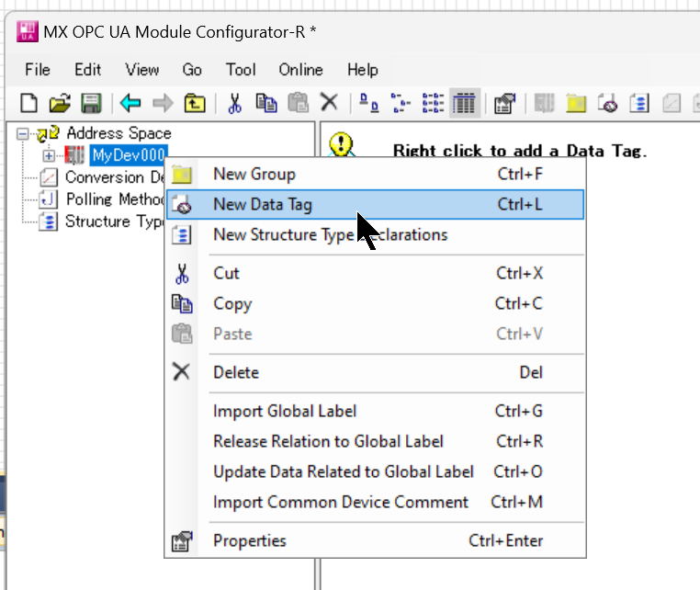Click the New Structure Type toolbar icon
This screenshot has height=590, width=700.
639,103
